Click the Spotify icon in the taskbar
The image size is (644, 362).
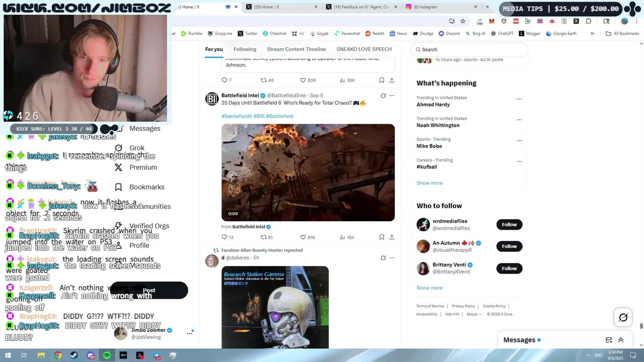107,355
